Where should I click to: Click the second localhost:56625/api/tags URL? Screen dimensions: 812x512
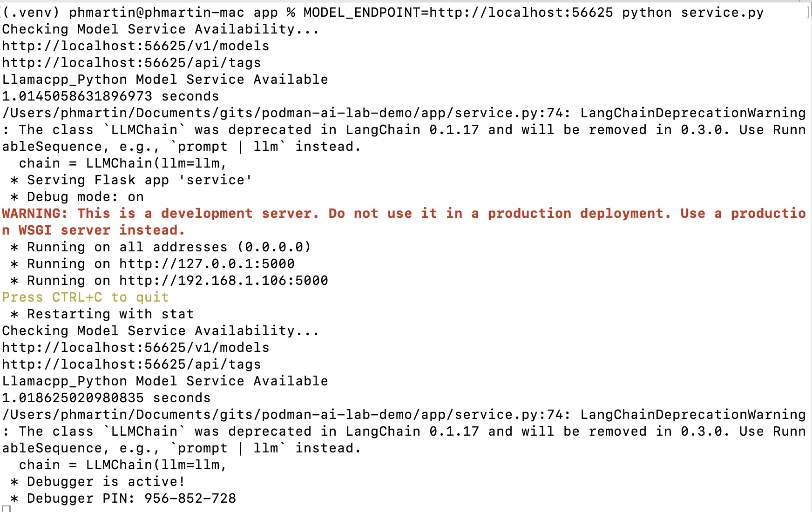[131, 364]
